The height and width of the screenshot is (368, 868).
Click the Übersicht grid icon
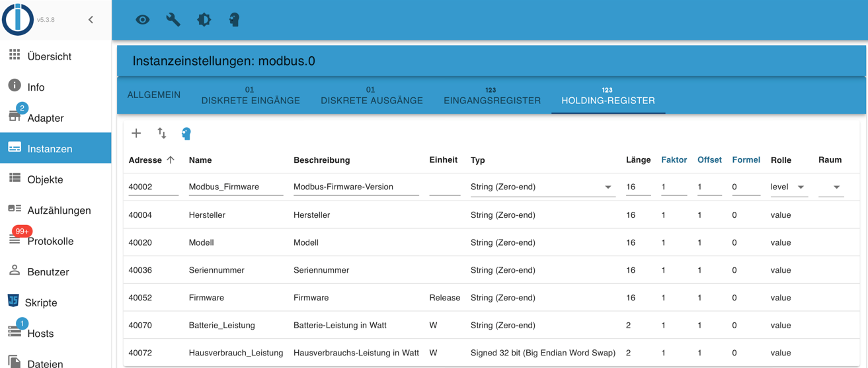point(15,56)
